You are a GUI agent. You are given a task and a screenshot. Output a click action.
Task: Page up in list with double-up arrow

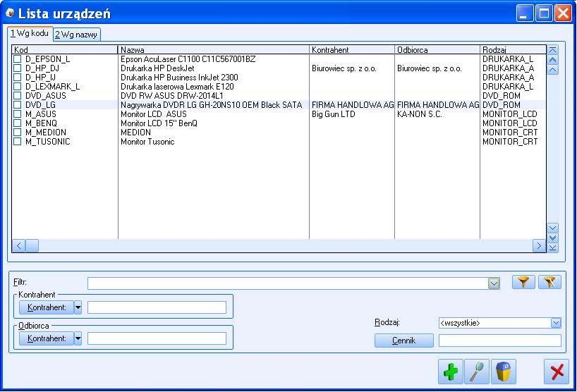tap(552, 60)
